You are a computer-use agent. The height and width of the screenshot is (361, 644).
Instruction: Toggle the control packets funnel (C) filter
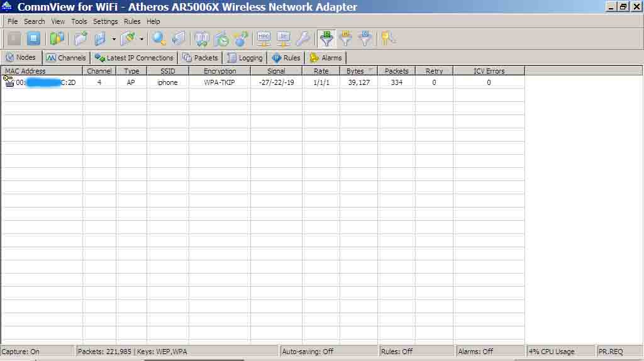(x=365, y=38)
